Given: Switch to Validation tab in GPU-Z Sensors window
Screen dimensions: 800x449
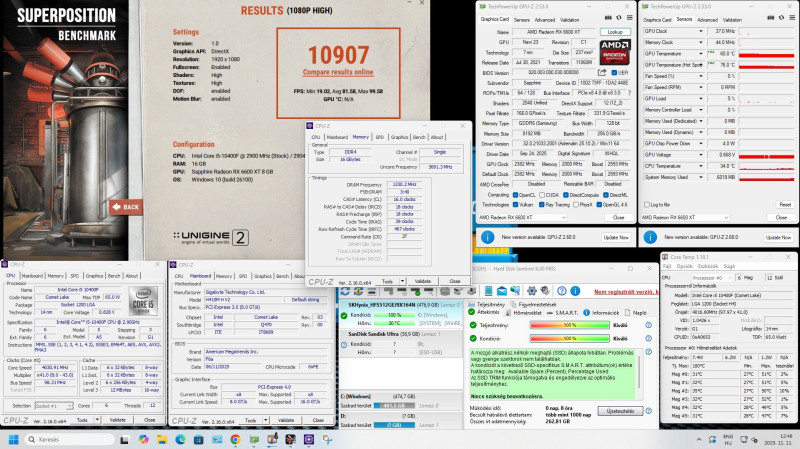Looking at the screenshot, I should (732, 20).
